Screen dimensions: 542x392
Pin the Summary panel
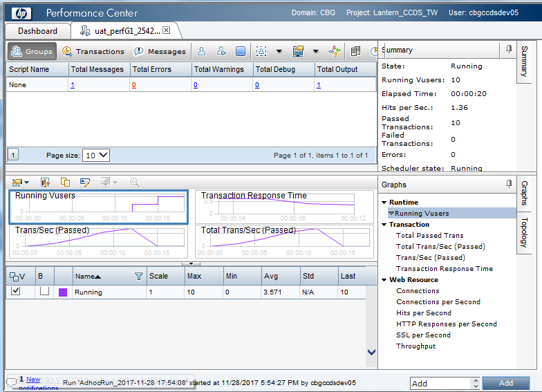(x=509, y=50)
